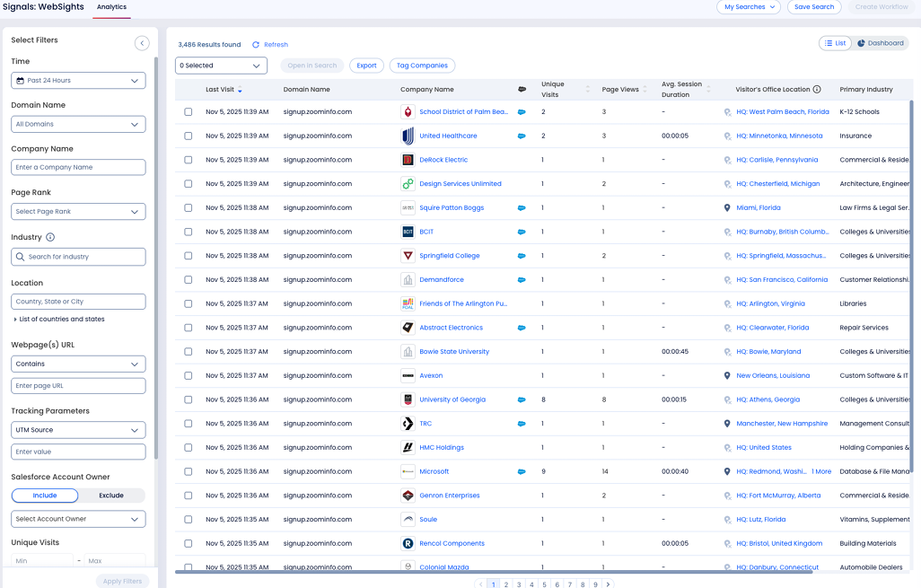
Task: Click the BCIT company logo
Action: pos(408,232)
